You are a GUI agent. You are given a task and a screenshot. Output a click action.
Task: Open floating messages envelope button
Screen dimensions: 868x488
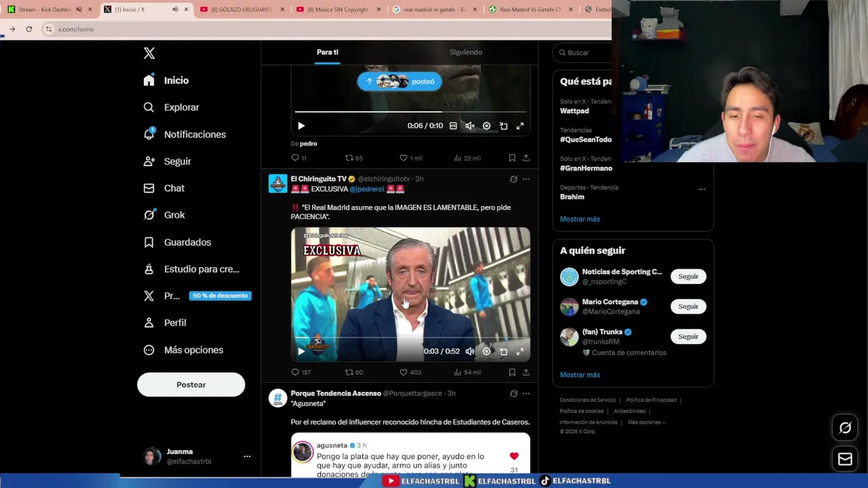click(x=845, y=460)
